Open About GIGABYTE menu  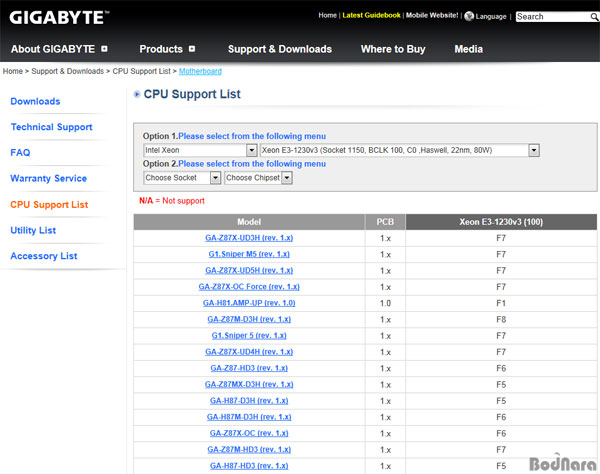[53, 49]
